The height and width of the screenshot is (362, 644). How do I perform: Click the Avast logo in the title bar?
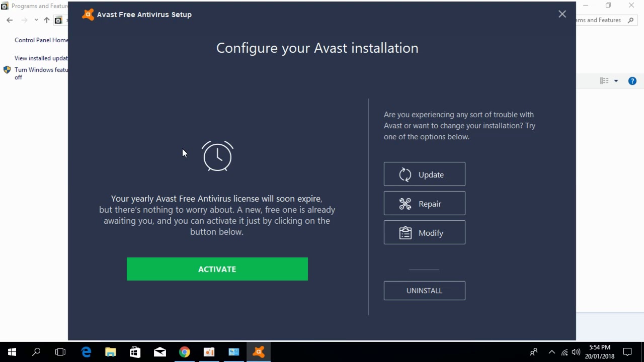[88, 15]
